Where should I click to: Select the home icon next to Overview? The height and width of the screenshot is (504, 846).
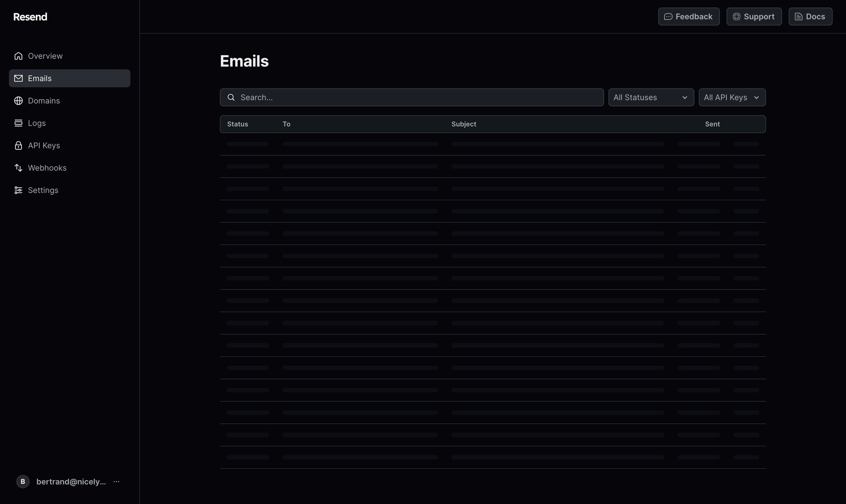click(18, 56)
